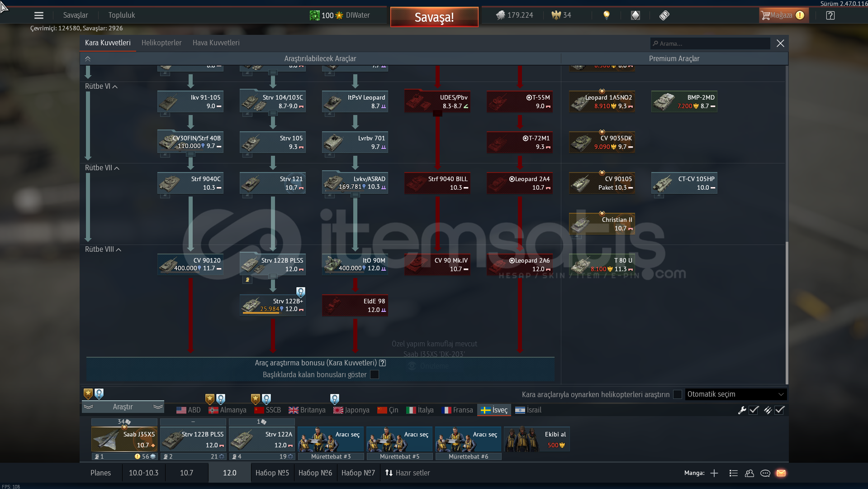Click the warbonds icon beside the lightbulb

[636, 15]
